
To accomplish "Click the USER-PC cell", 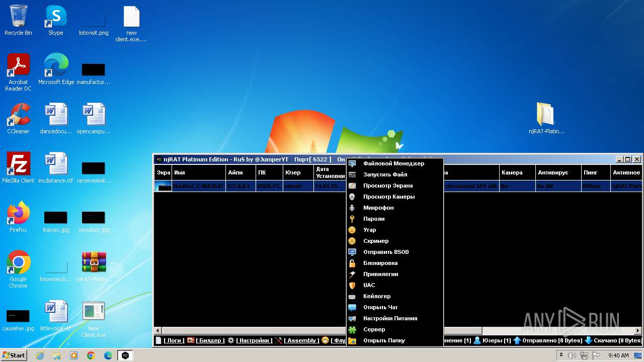I will 269,186.
